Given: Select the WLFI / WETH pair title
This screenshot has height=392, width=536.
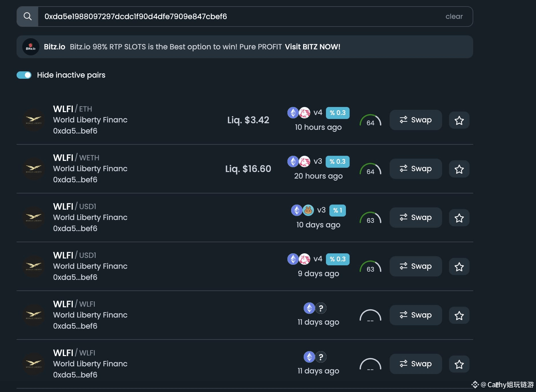Looking at the screenshot, I should pyautogui.click(x=76, y=157).
